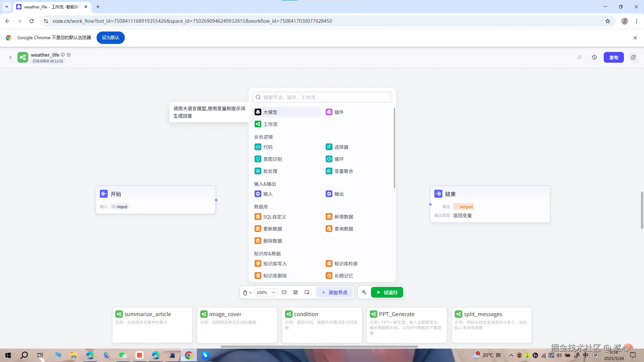644x362 pixels.
Task: Open the mouse interaction mode dropdown
Action: [x=247, y=293]
